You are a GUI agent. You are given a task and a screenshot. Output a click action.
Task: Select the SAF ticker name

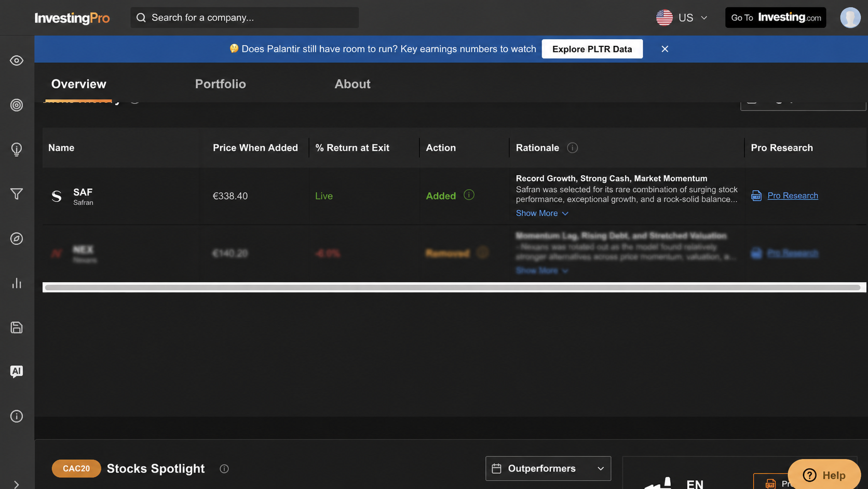[x=83, y=192]
